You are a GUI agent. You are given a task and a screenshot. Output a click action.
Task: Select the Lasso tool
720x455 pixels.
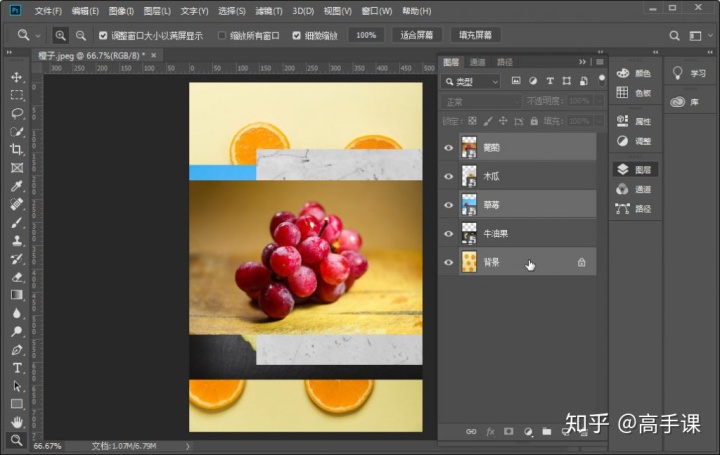click(x=17, y=113)
